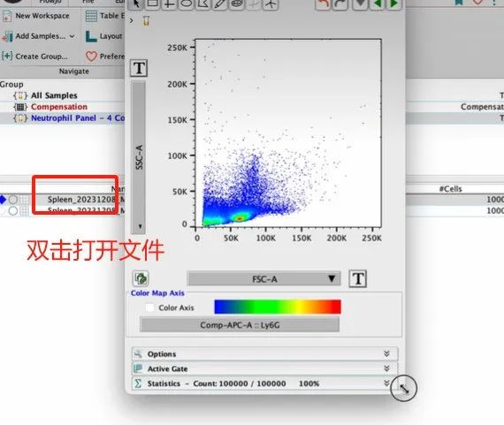Click the Add Samples icon
504x425 pixels.
point(7,36)
